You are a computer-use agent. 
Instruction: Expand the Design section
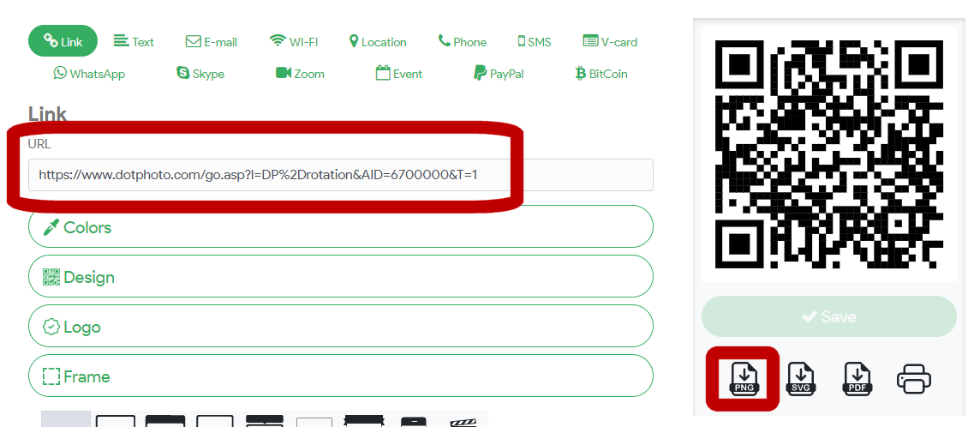coord(341,276)
